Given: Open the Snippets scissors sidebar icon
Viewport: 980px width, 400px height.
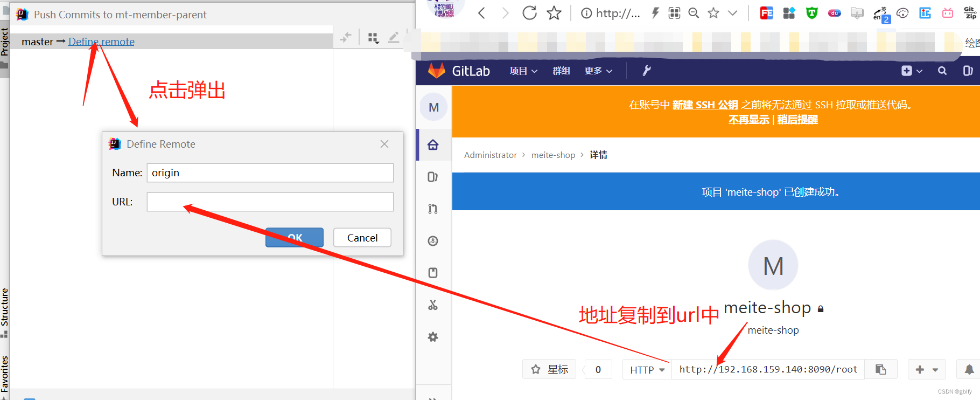Looking at the screenshot, I should (x=433, y=305).
